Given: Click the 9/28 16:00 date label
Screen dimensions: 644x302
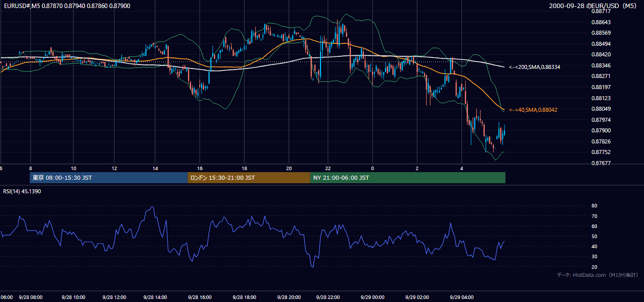Looking at the screenshot, I should [200, 297].
